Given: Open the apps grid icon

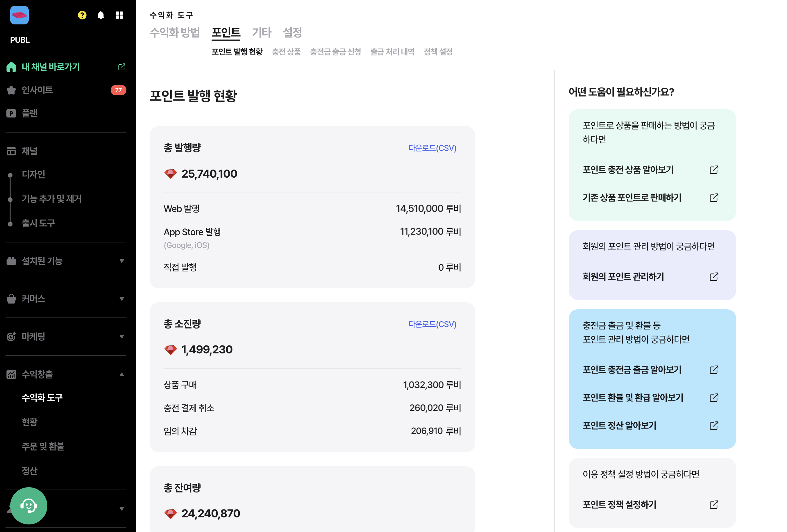Looking at the screenshot, I should 119,15.
